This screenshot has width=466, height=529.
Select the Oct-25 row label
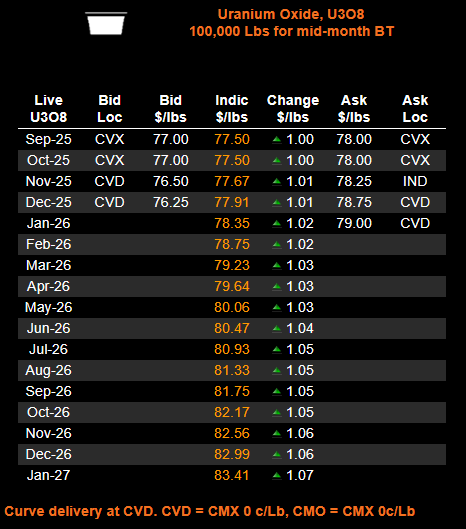point(49,160)
